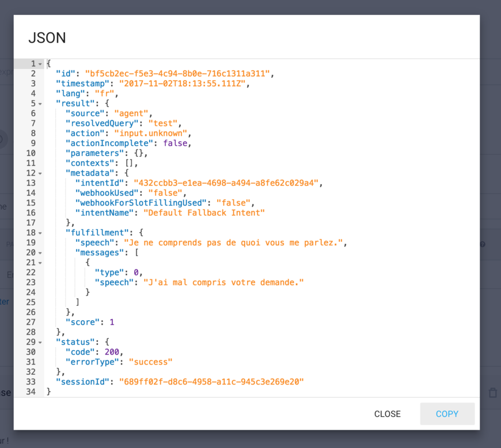The height and width of the screenshot is (448, 501).
Task: Click the trash delete icon on the right edge
Action: (x=493, y=392)
